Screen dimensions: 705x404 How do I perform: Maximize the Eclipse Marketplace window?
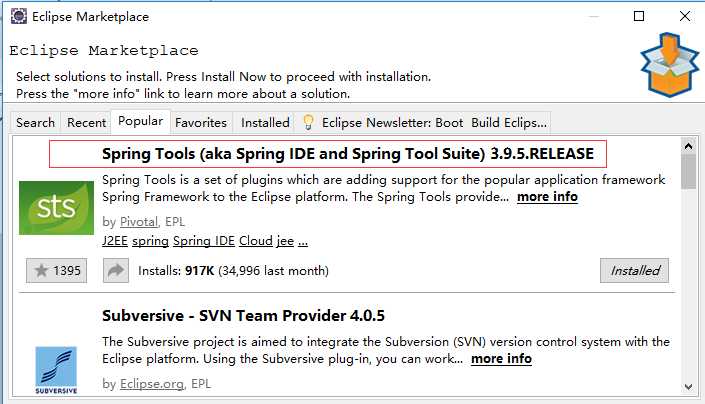[638, 16]
